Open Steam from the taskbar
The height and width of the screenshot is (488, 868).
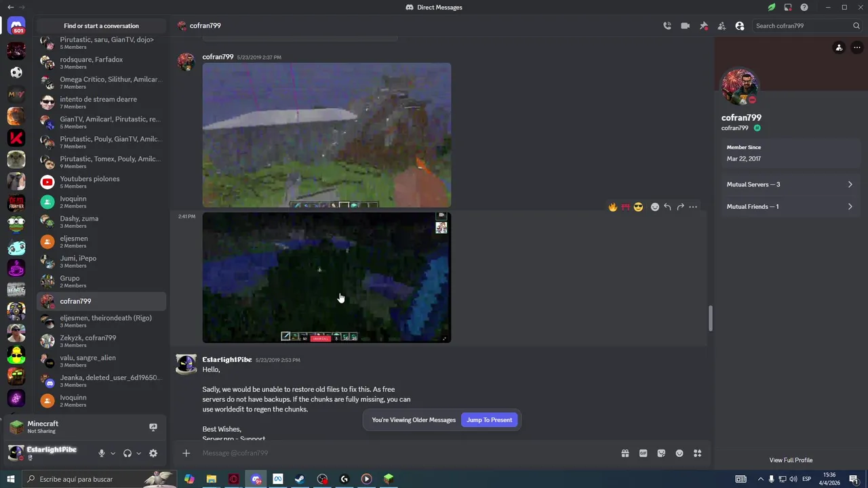point(299,479)
